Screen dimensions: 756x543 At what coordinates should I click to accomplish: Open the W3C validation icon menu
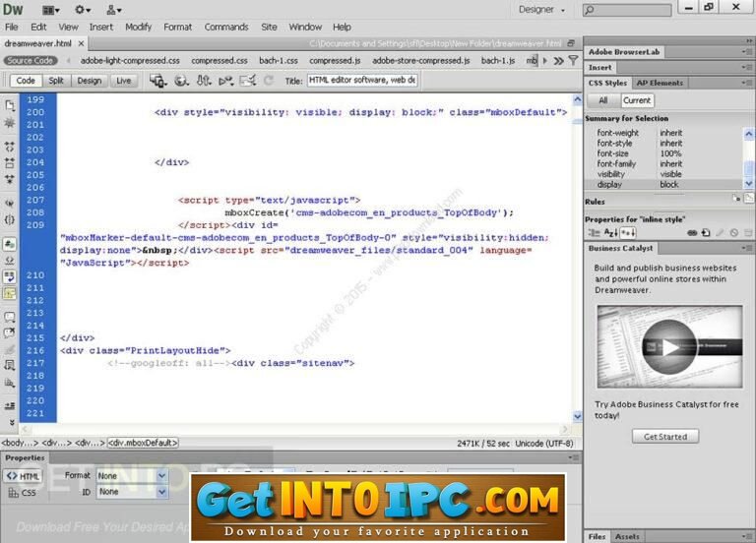[x=225, y=81]
